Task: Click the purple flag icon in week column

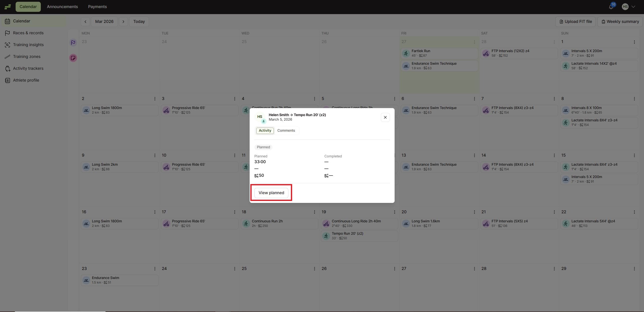Action: [73, 43]
